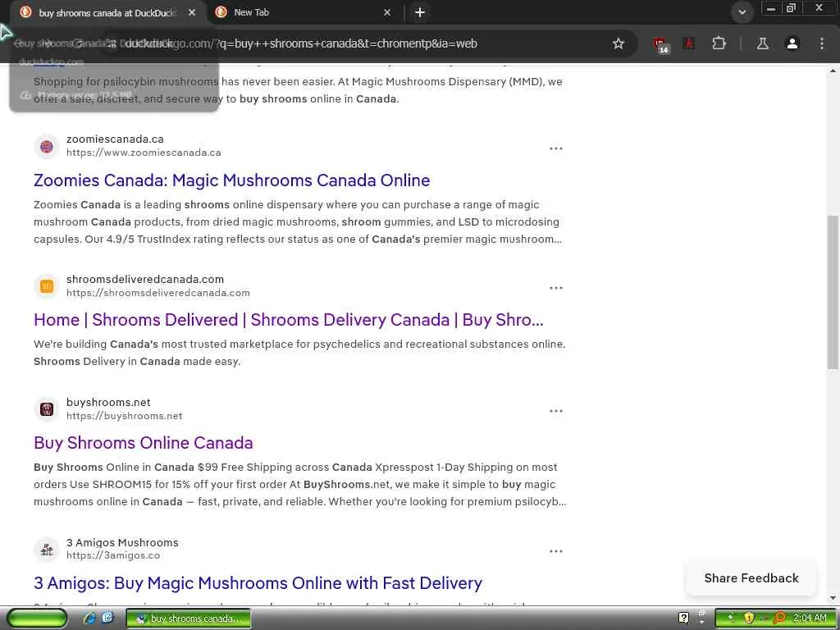Open the more options dots for shroomsdeliveredcanada.com result
Viewport: 840px width, 630px height.
556,288
